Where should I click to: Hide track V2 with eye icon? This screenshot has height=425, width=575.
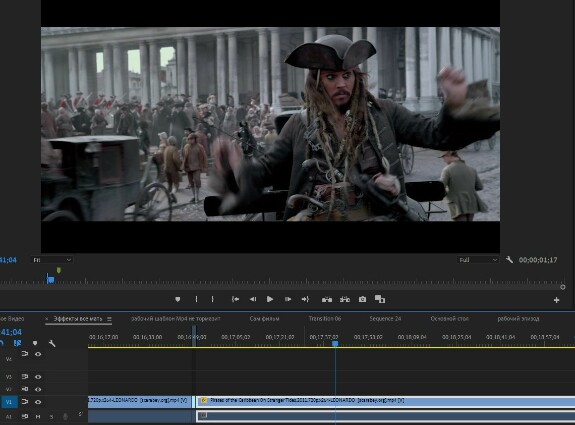pyautogui.click(x=38, y=389)
